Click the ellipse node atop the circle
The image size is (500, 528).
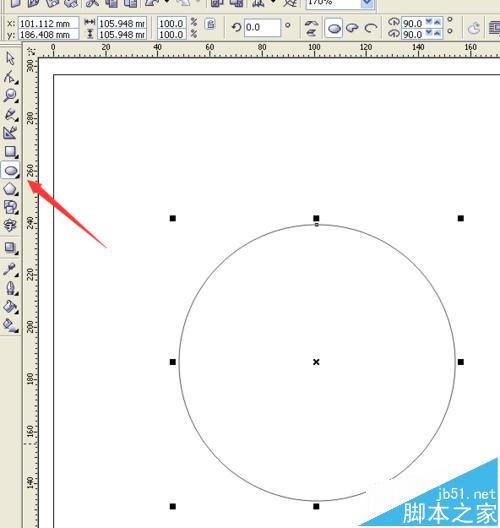click(x=316, y=225)
